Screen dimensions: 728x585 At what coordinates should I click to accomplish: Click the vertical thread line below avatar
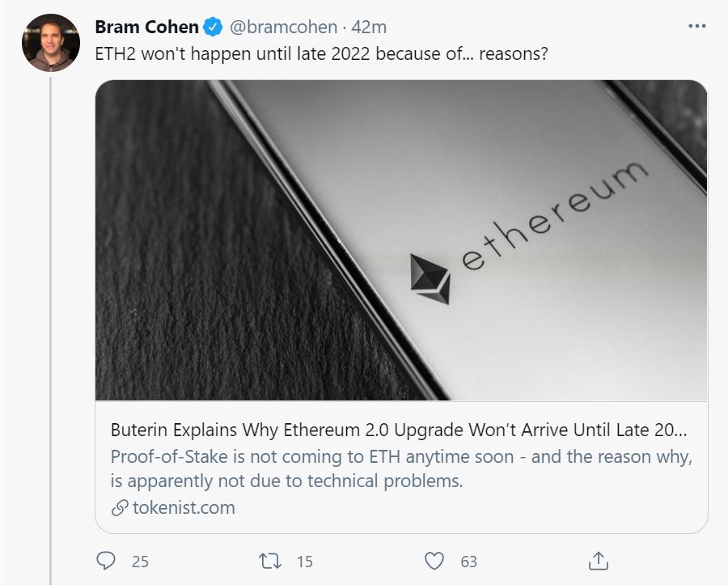[x=50, y=324]
